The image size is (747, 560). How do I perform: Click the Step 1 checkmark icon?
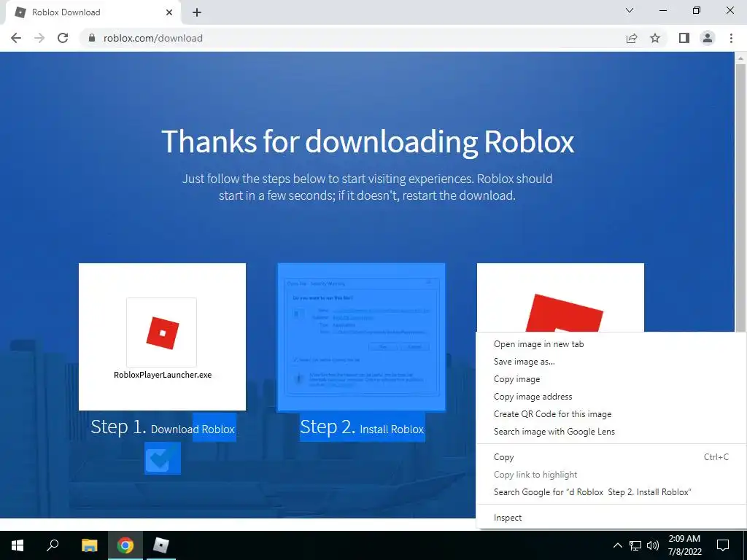(x=163, y=458)
